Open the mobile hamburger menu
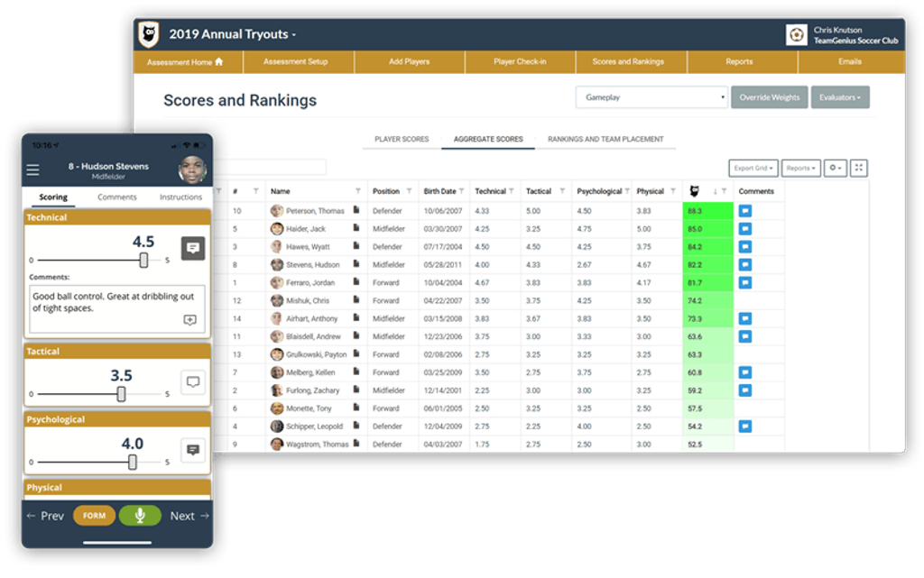The height and width of the screenshot is (578, 924). point(33,170)
